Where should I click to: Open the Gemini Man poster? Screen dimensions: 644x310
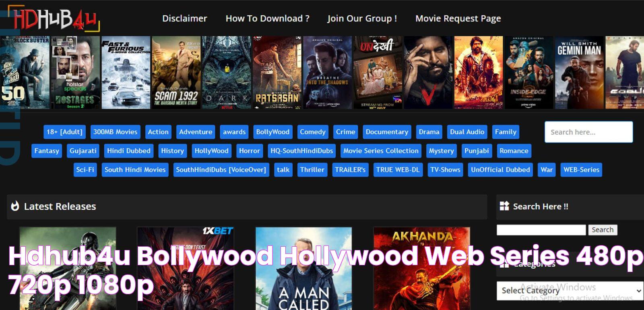pyautogui.click(x=579, y=73)
